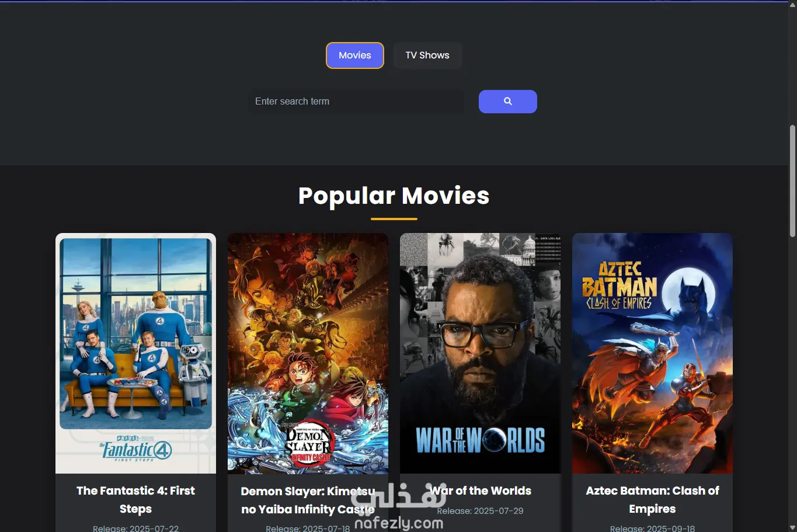The width and height of the screenshot is (797, 532).
Task: Click the magnifying glass search button
Action: click(x=507, y=102)
